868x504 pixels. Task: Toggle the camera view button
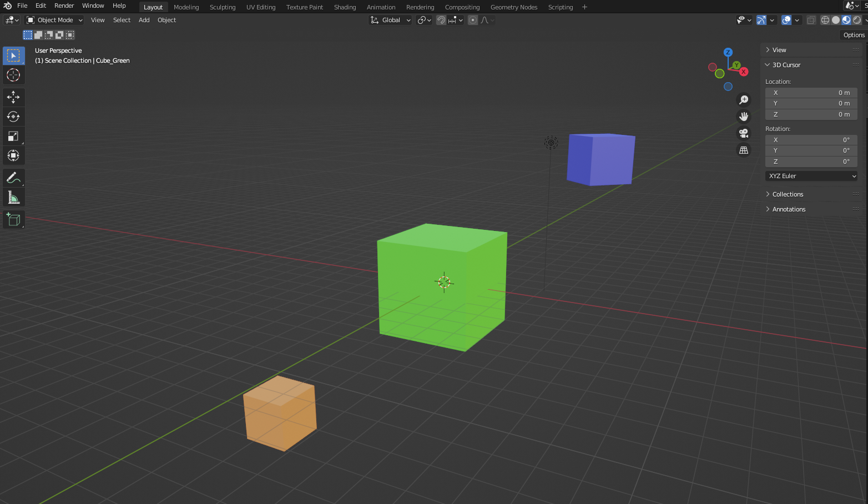(744, 133)
